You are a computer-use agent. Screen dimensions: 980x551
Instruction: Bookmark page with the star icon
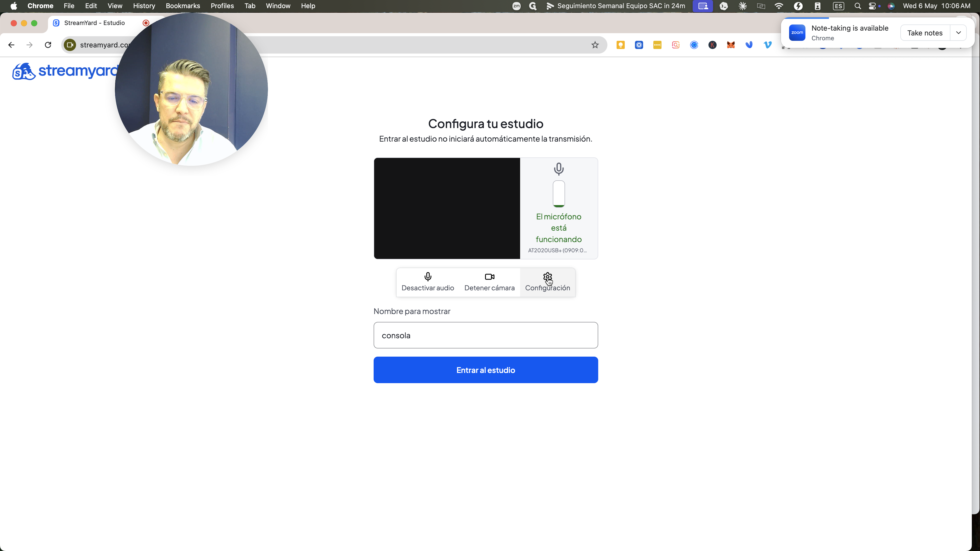point(595,45)
